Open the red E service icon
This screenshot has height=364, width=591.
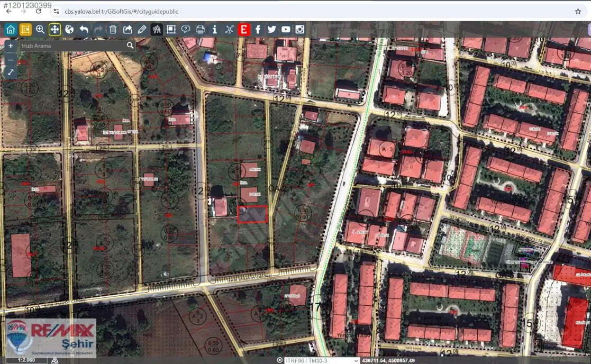243,30
